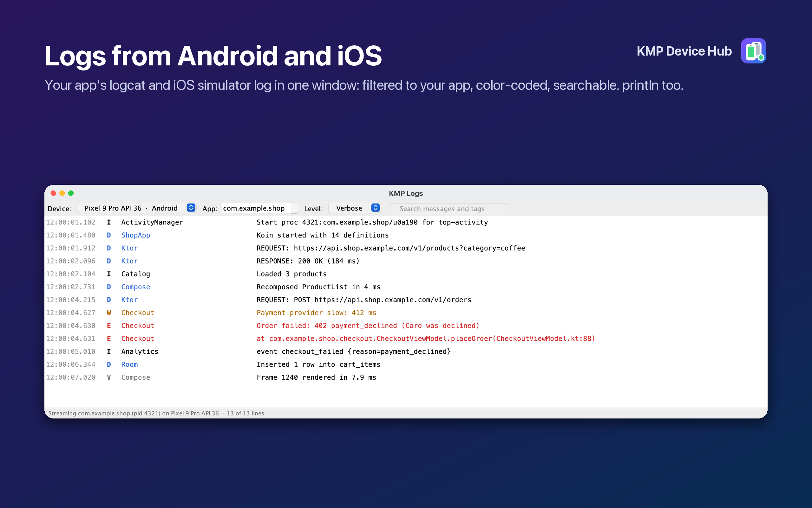Click timestamp 12:00:01.102
Image resolution: width=812 pixels, height=508 pixels.
point(70,222)
